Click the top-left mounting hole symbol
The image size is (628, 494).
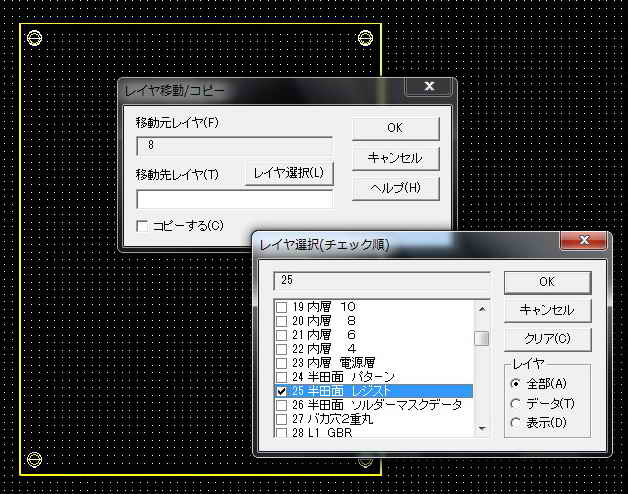[34, 38]
